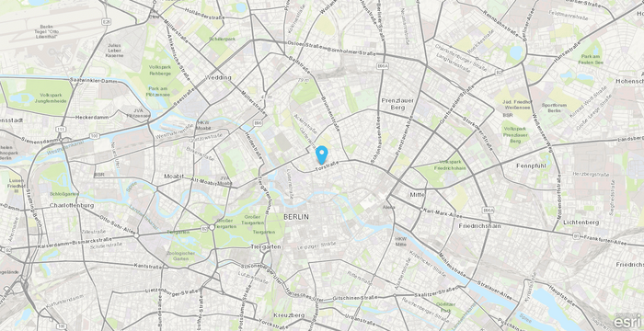Click the blue location pin marker
The width and height of the screenshot is (644, 331).
tap(322, 154)
